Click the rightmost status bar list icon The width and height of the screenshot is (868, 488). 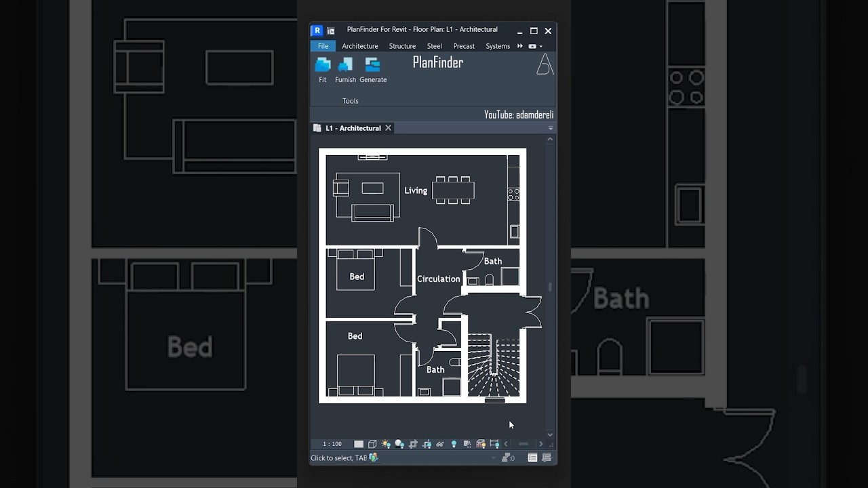click(547, 458)
